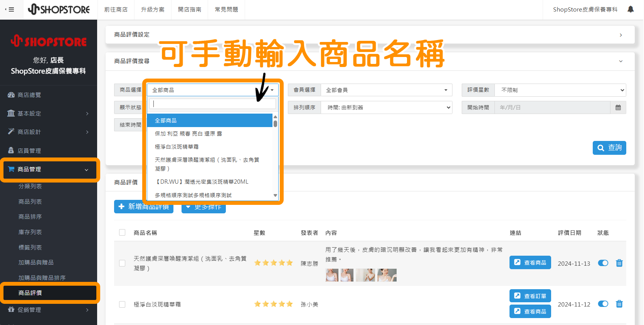Click the 新增商品評價 button

tap(144, 207)
